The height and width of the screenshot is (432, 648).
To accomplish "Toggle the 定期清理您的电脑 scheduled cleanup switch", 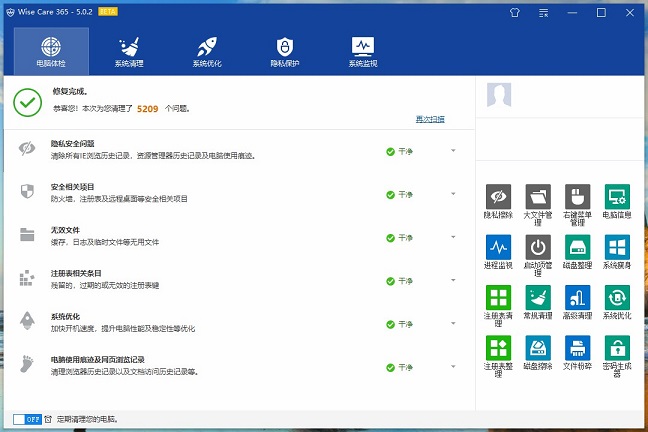I will (26, 419).
